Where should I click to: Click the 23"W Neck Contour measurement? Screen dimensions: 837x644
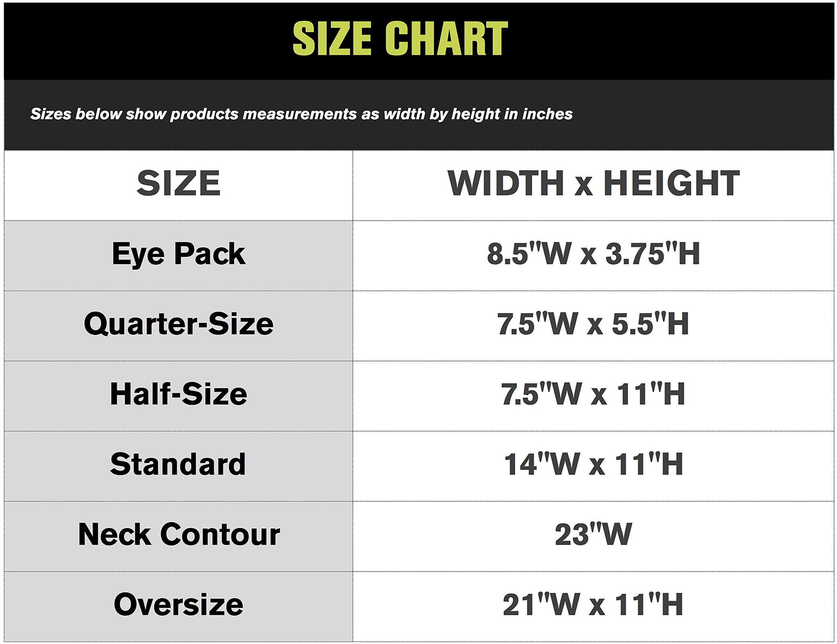tap(593, 535)
